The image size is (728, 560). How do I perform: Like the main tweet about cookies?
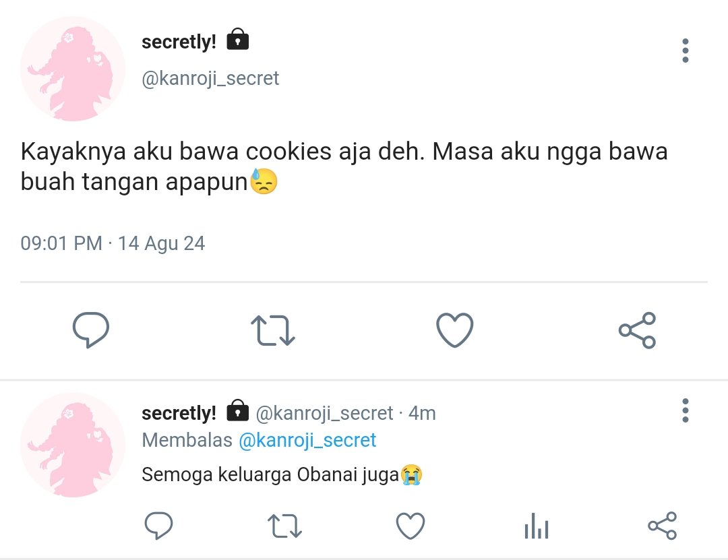pos(455,330)
